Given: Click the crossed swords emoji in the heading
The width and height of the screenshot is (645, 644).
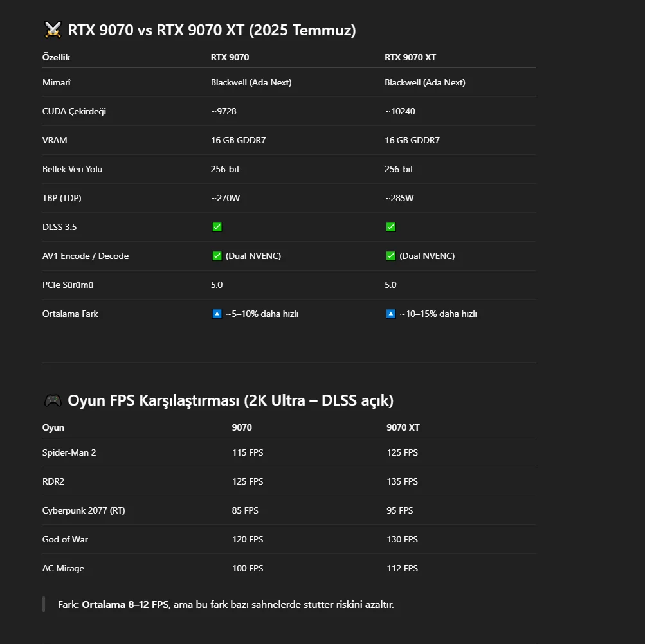Looking at the screenshot, I should coord(53,30).
